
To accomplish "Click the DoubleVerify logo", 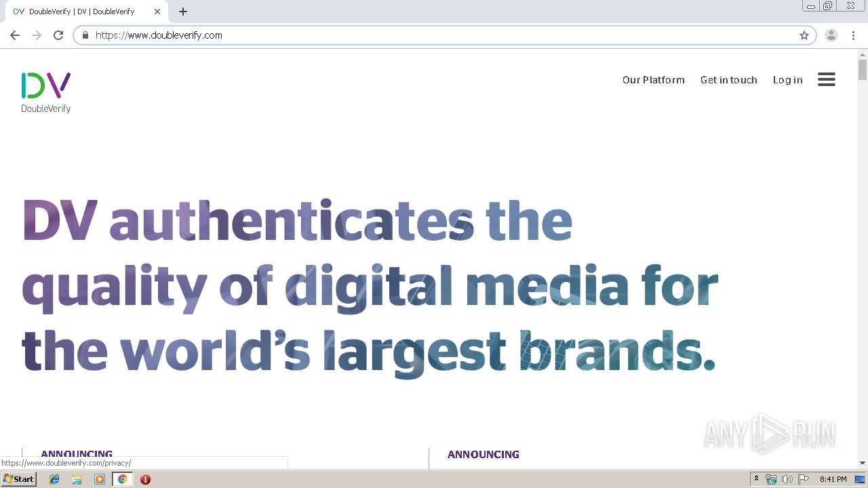I will 46,93.
